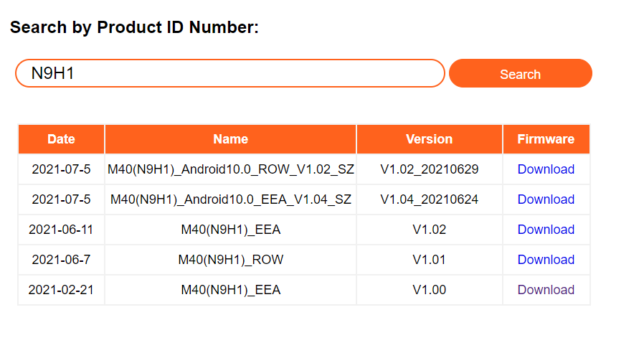Screen dimensions: 644x353
Task: Click the 2021-02-21 date cell
Action: [x=61, y=290]
